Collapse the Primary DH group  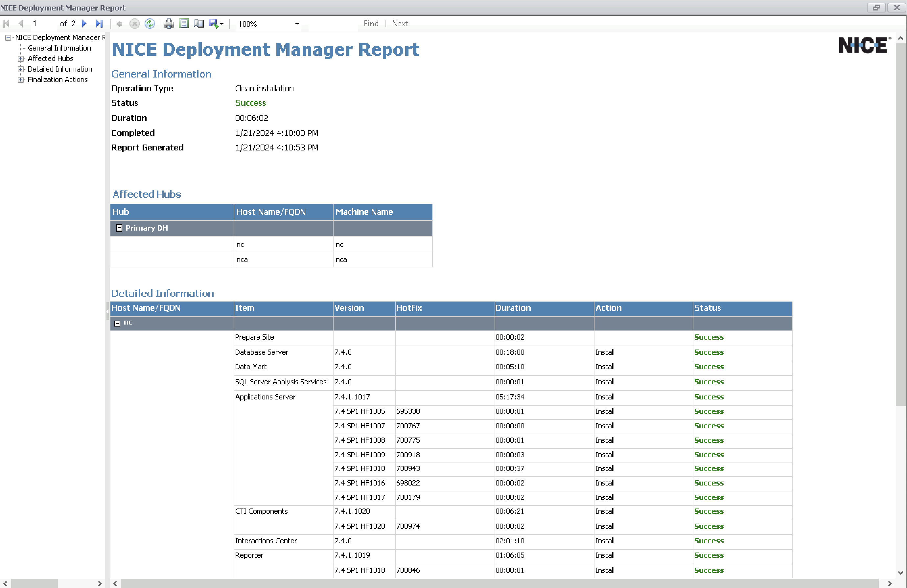pyautogui.click(x=119, y=228)
